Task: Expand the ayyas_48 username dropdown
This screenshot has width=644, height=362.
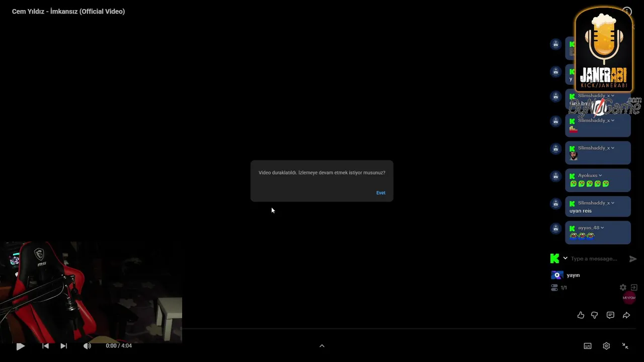Action: [x=602, y=228]
